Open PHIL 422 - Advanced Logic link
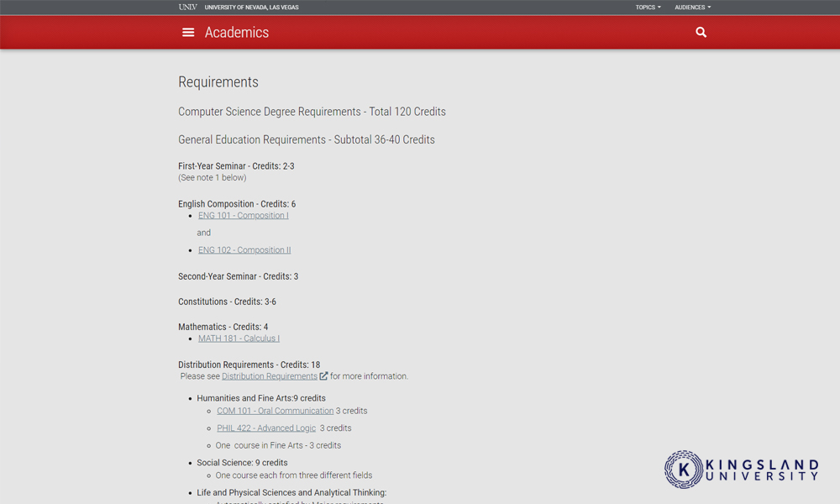The height and width of the screenshot is (504, 840). click(x=266, y=428)
